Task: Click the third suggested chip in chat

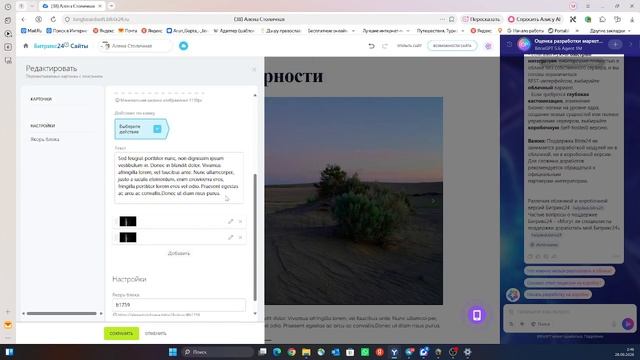Action: tap(558, 294)
